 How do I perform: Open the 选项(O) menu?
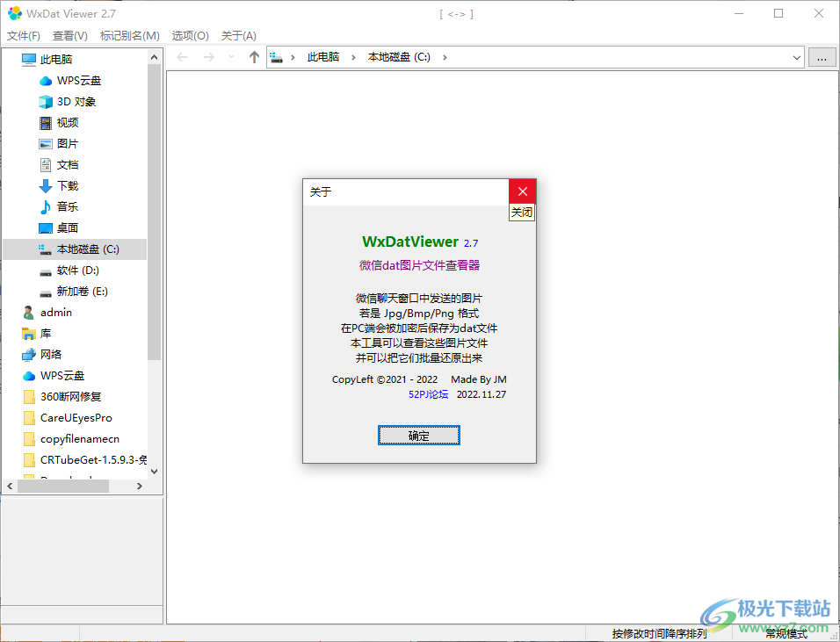tap(189, 35)
